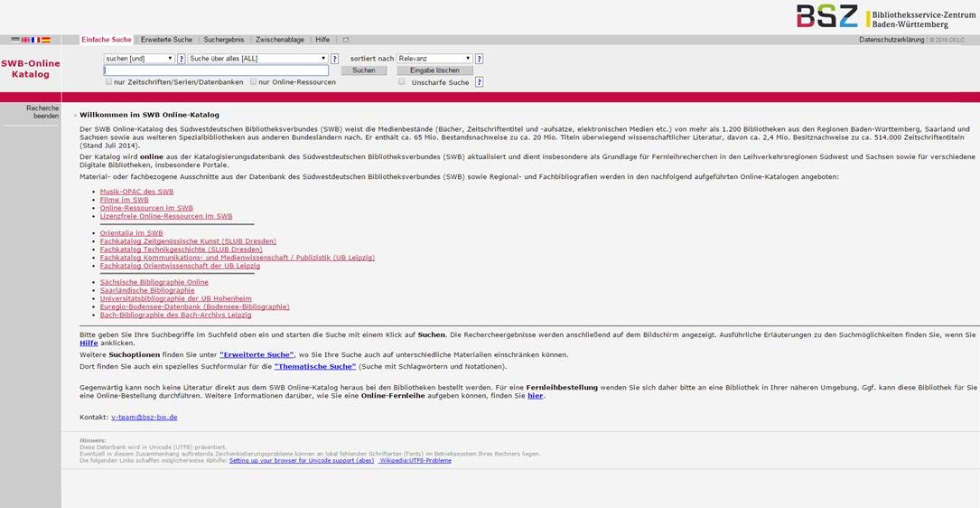
Task: Click the BSZ logo
Action: point(886,17)
